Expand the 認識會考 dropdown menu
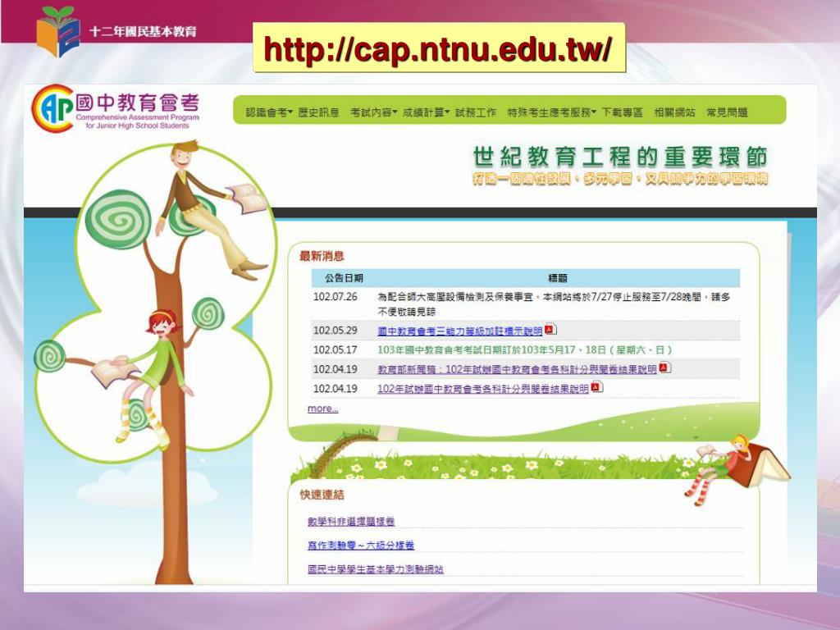 coord(269,112)
